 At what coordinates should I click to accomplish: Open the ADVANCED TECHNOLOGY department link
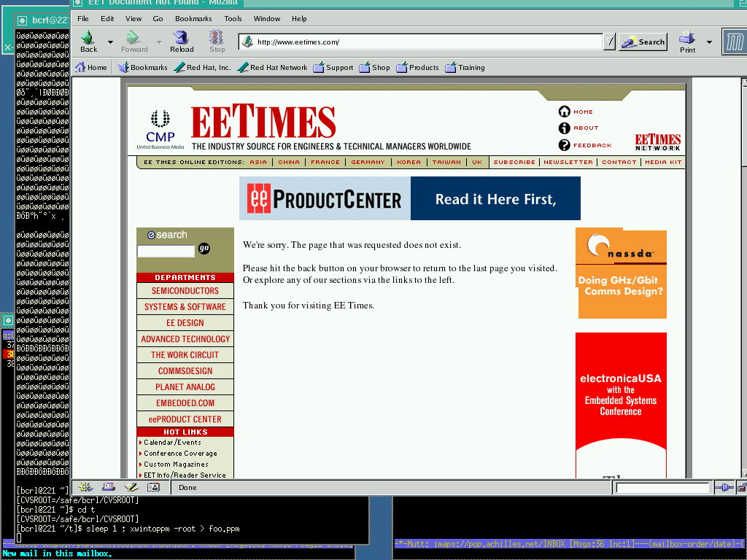click(x=185, y=339)
